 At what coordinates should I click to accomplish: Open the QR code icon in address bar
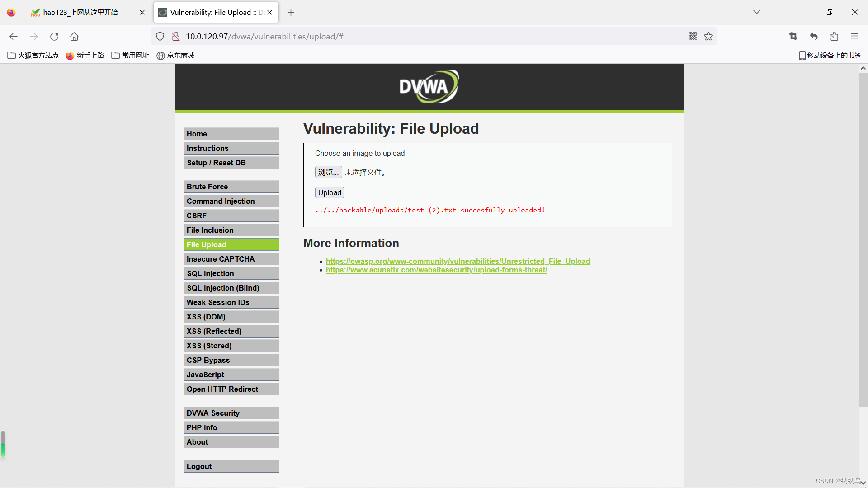[x=692, y=37]
